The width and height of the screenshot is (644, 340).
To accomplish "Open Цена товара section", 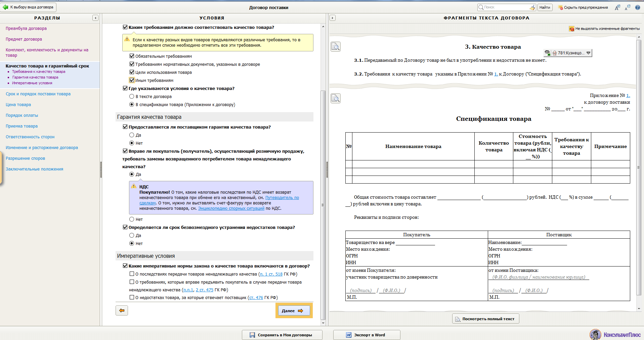I will coord(18,105).
